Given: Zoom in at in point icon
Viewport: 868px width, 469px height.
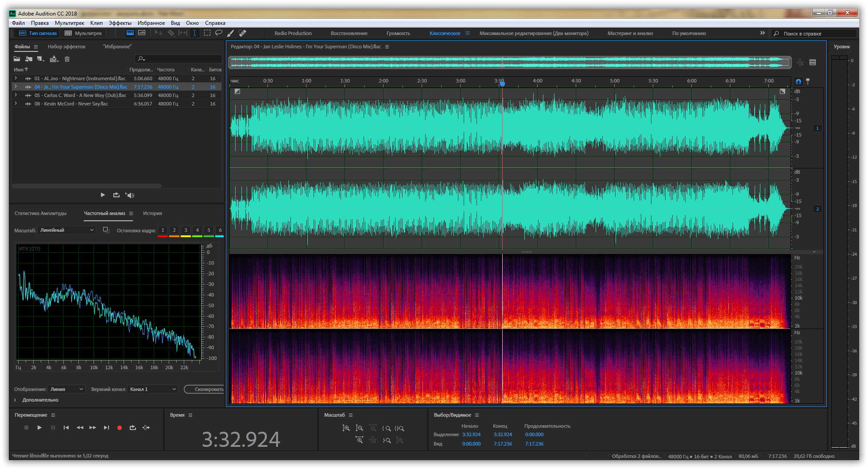Looking at the screenshot, I should click(x=387, y=428).
